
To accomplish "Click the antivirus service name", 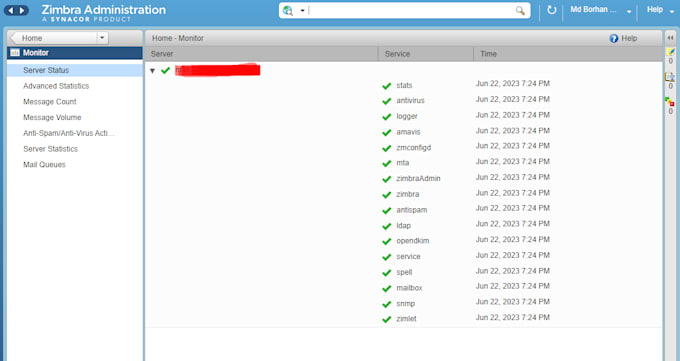I will pos(410,101).
